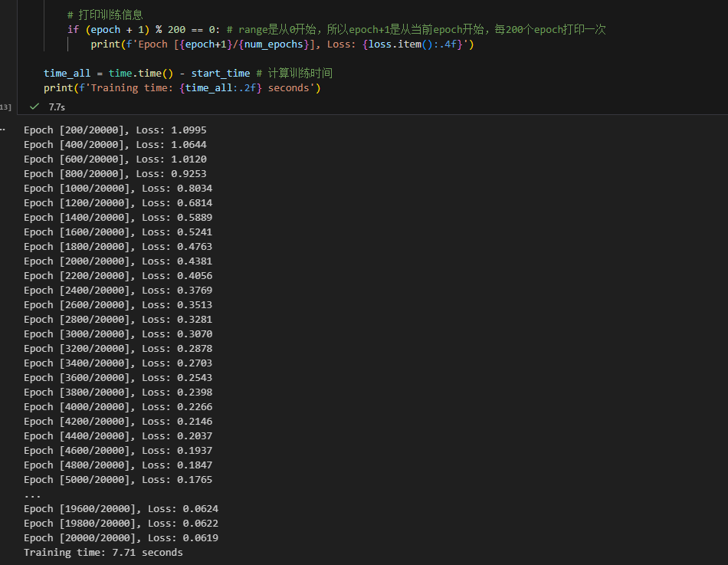This screenshot has width=728, height=565.
Task: Click output line Epoch [1400/20000]
Action: click(x=118, y=218)
